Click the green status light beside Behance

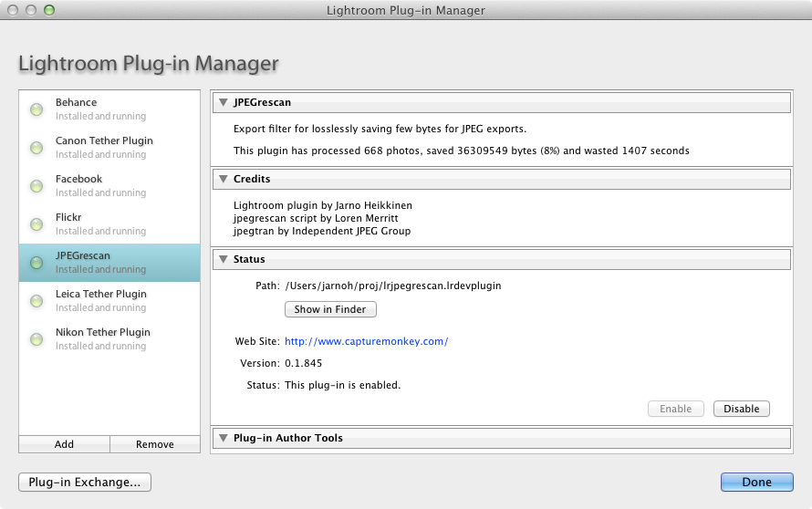click(x=36, y=109)
